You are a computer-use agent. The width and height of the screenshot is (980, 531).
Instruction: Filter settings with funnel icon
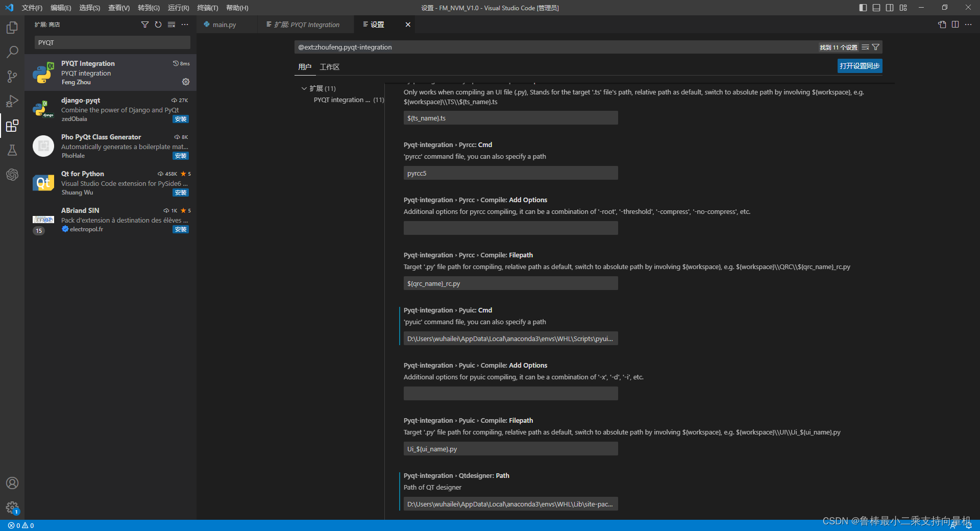876,47
